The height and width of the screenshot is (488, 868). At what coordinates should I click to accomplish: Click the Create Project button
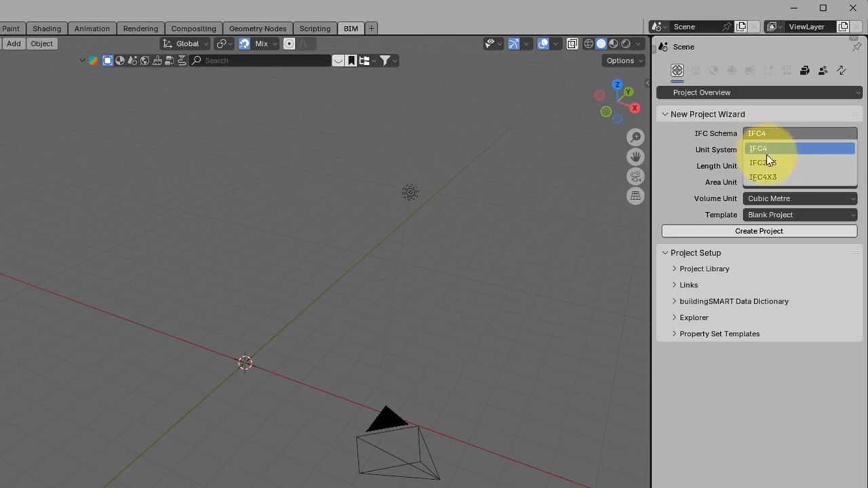(759, 230)
